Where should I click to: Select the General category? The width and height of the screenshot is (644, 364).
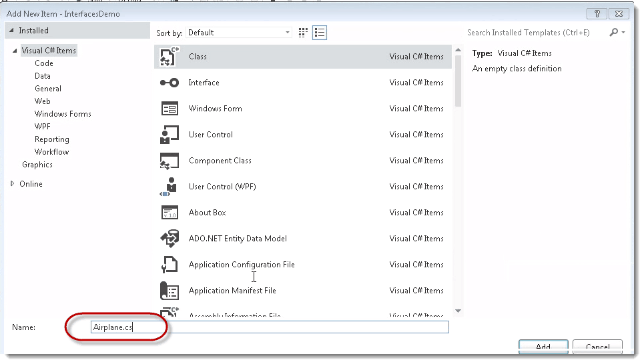(x=48, y=89)
